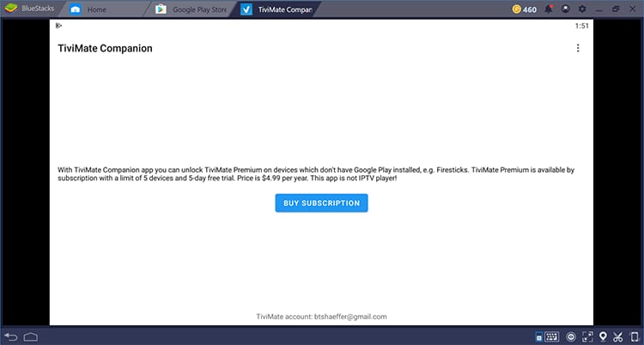Toggle fullscreen mode icon

click(587, 336)
